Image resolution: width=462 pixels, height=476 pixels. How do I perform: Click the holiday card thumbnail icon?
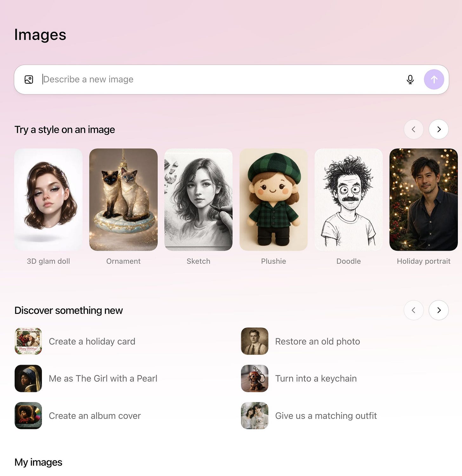pos(28,341)
